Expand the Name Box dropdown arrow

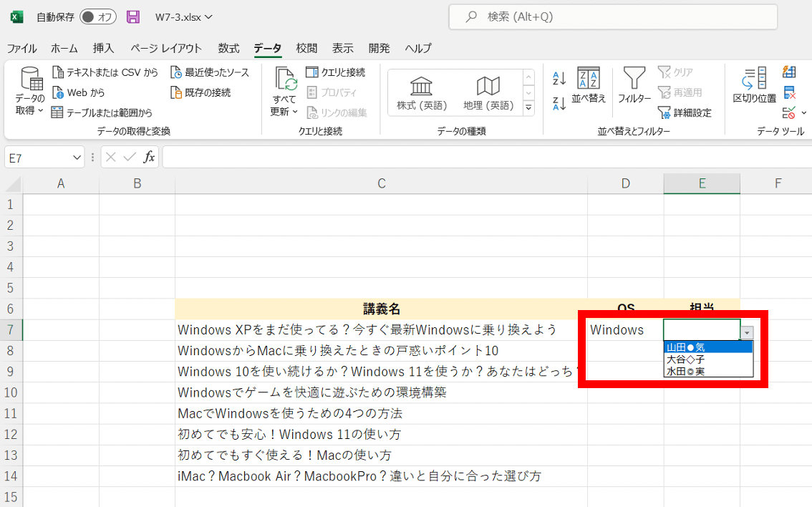[77, 158]
